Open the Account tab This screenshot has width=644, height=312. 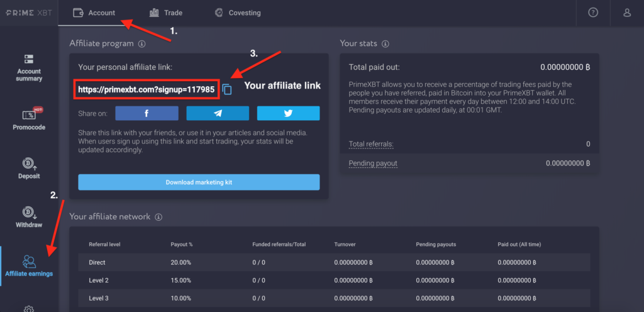(x=94, y=13)
